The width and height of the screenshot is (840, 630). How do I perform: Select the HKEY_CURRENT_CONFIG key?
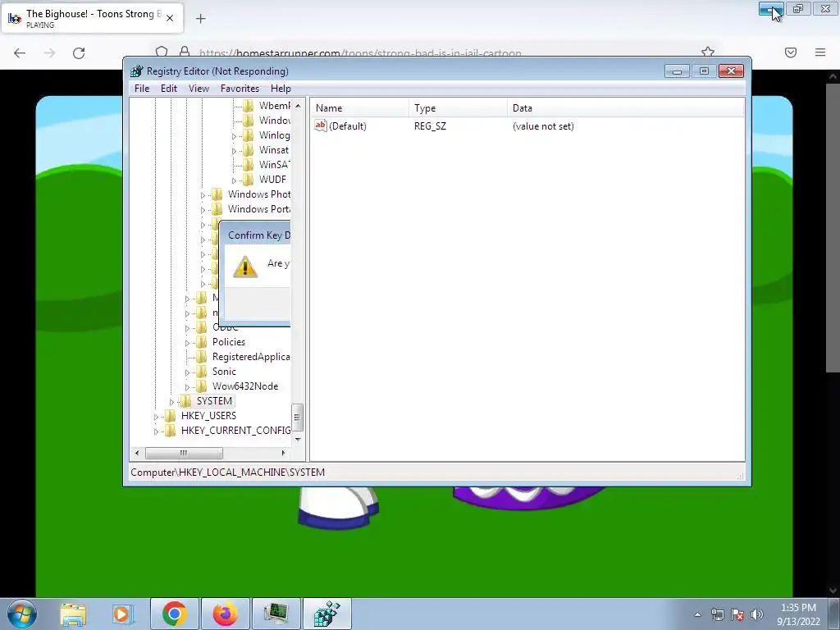click(235, 430)
